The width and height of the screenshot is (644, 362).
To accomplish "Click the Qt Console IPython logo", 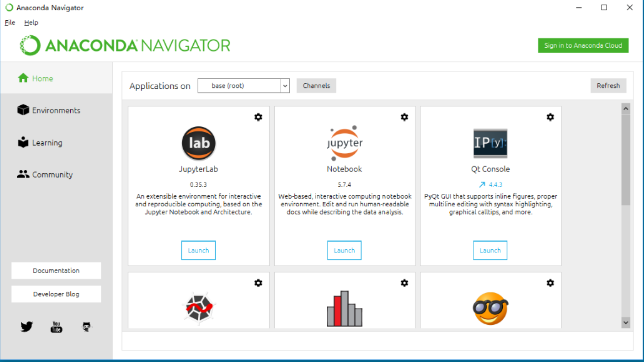I will [490, 143].
